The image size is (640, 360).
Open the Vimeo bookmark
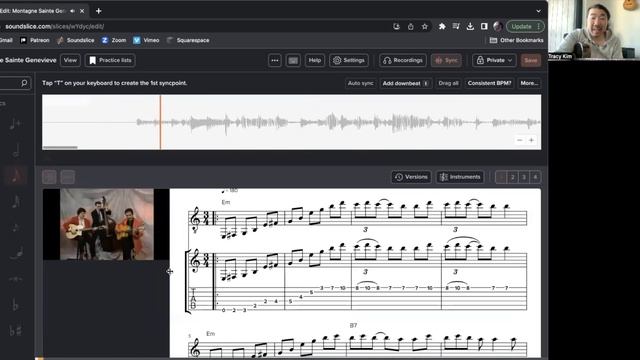(146, 40)
